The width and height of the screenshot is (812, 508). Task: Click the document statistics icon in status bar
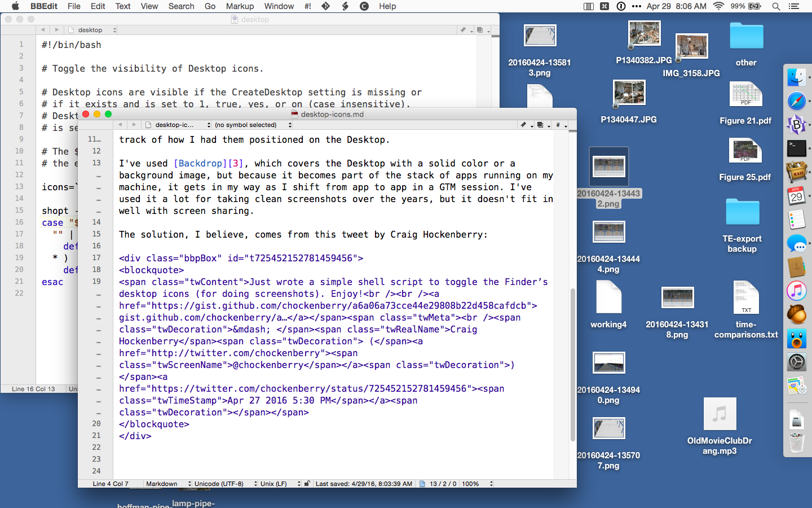[422, 484]
